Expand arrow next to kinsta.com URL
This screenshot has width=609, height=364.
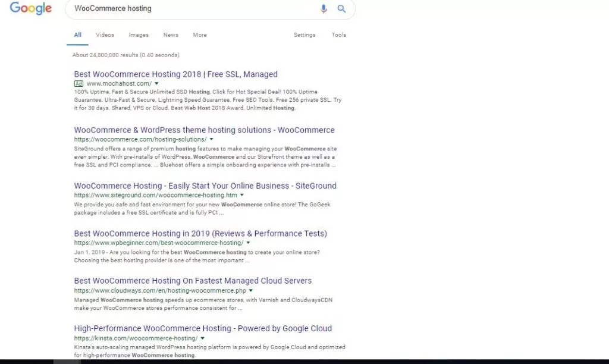pyautogui.click(x=202, y=338)
